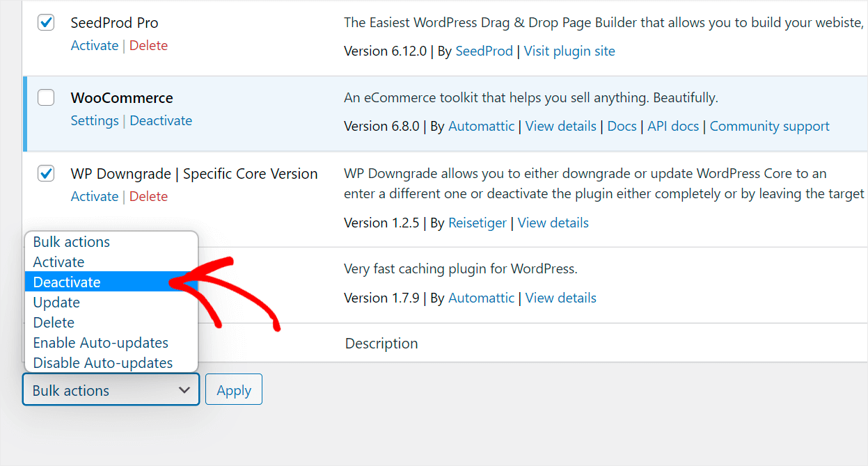Choose the 'Bulk actions' placeholder option in the list

point(111,242)
